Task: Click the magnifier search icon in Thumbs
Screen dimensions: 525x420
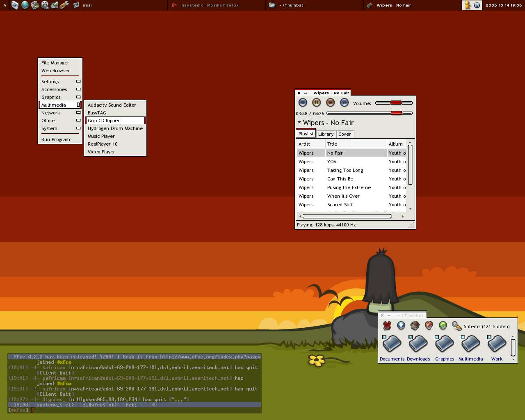Action: point(457,326)
